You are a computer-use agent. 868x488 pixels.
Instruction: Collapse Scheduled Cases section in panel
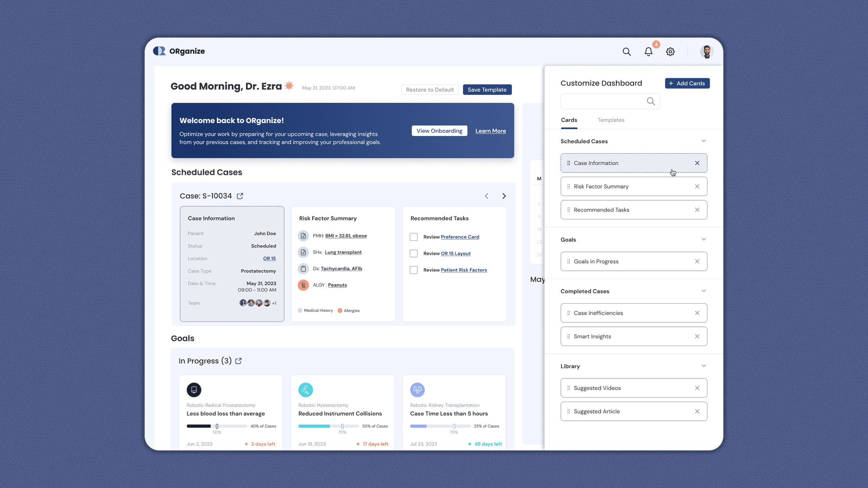(x=703, y=141)
